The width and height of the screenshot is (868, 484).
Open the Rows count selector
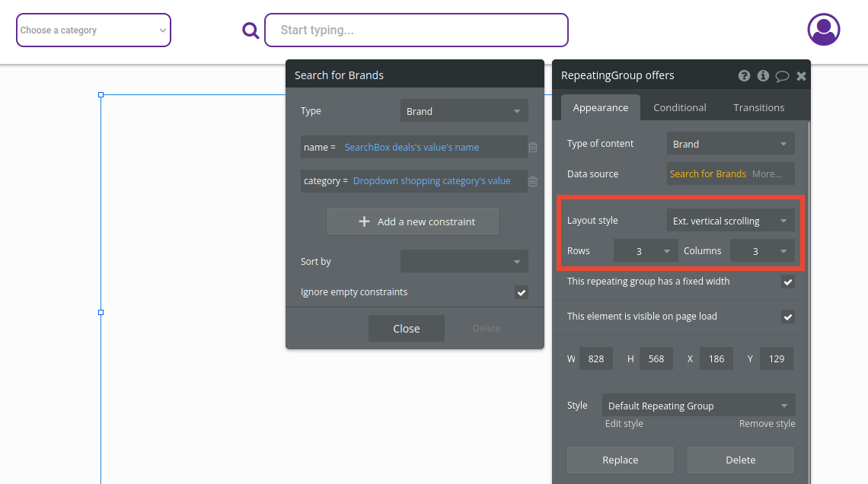click(645, 250)
